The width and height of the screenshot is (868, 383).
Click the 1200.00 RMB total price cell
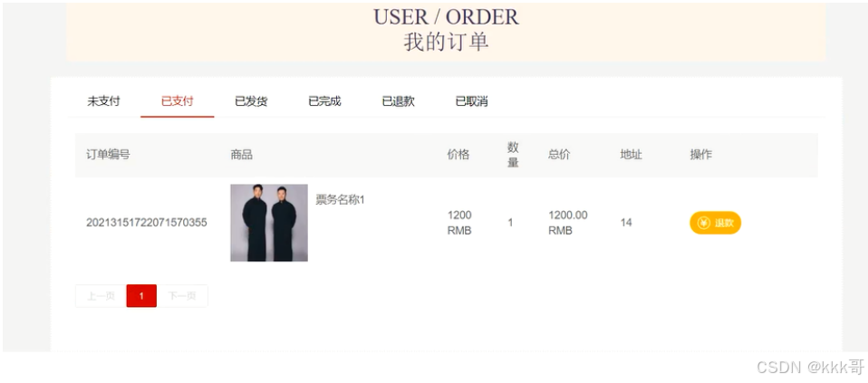click(568, 223)
